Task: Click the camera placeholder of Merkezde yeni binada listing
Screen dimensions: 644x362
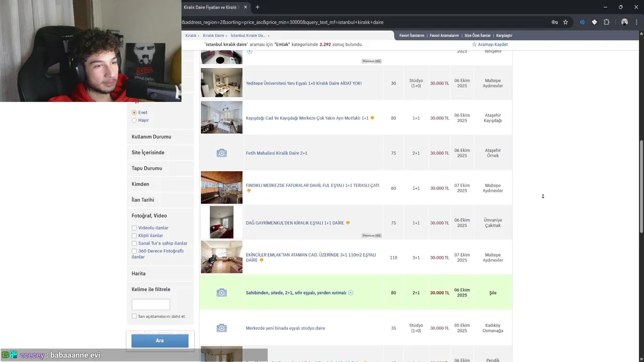Action: tap(221, 328)
